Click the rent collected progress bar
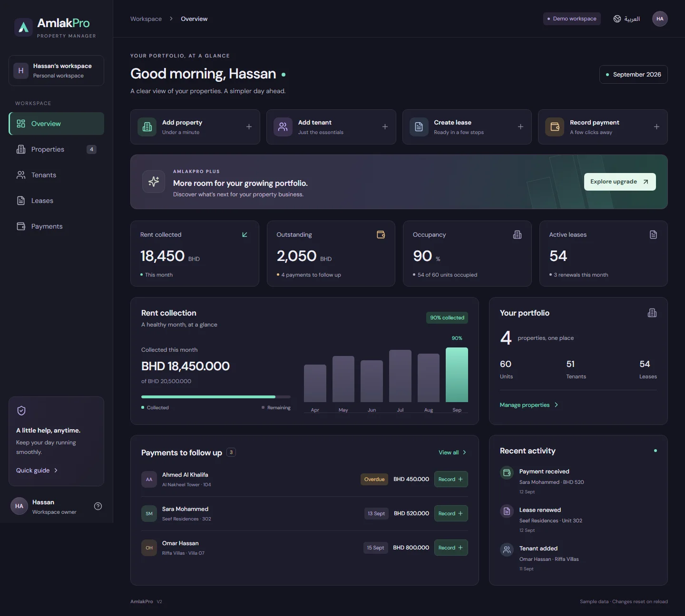This screenshot has width=685, height=616. point(216,397)
